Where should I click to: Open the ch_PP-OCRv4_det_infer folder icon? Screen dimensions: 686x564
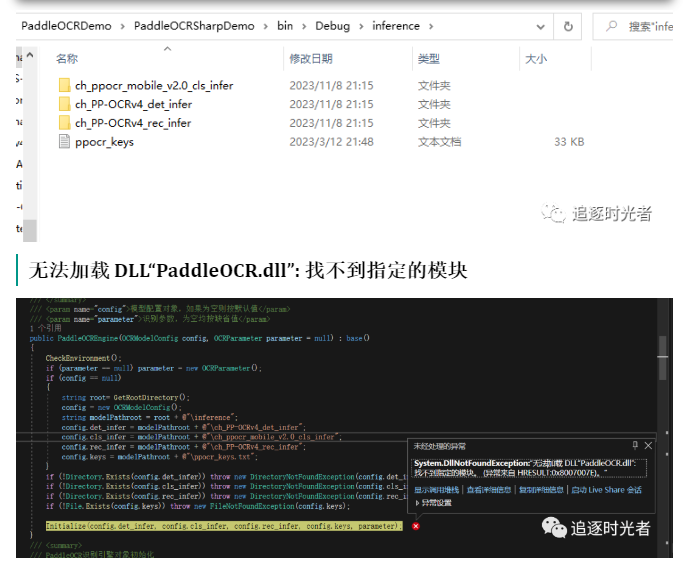tap(64, 104)
